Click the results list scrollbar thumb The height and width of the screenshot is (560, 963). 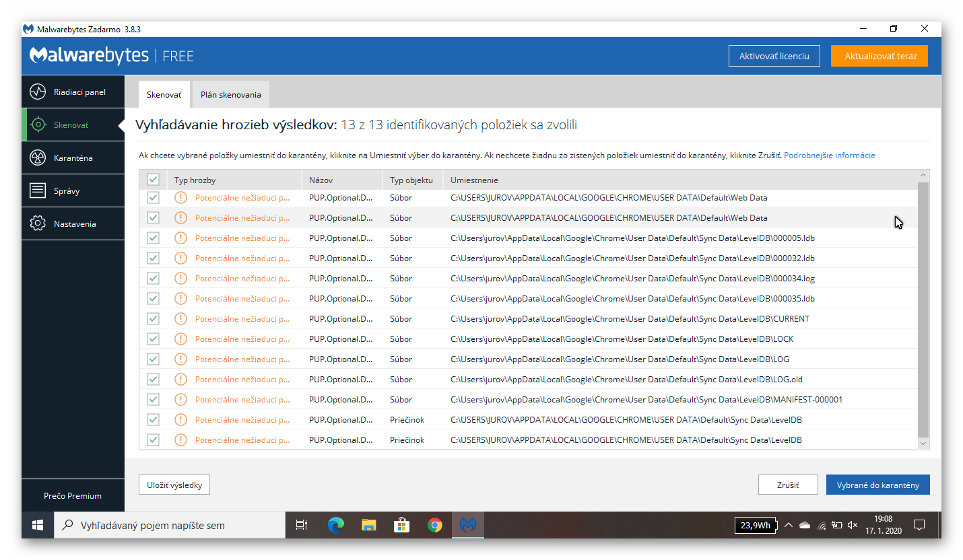[x=923, y=309]
